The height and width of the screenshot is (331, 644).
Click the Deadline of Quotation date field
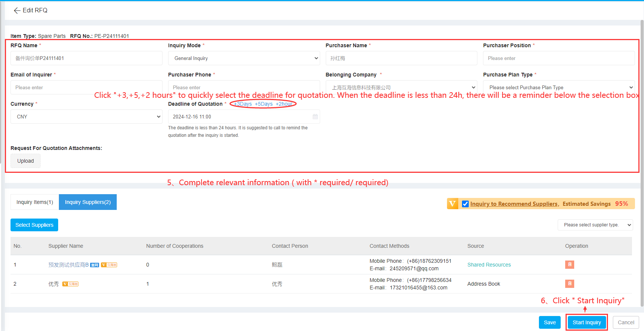(244, 117)
